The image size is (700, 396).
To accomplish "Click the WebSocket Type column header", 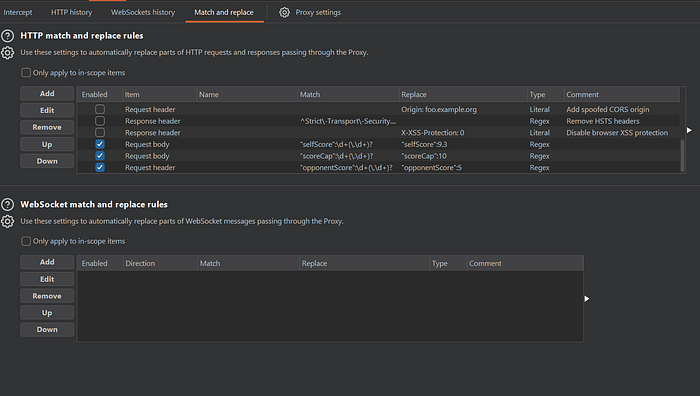I will (448, 263).
